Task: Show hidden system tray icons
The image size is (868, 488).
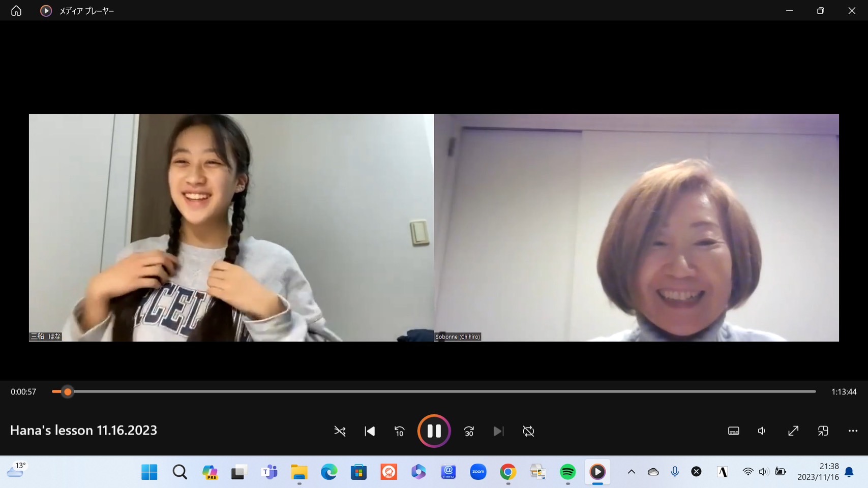Action: 631,472
